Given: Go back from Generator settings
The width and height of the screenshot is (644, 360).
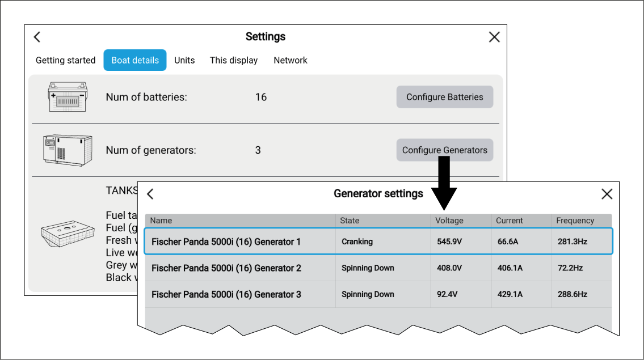Looking at the screenshot, I should [x=150, y=194].
